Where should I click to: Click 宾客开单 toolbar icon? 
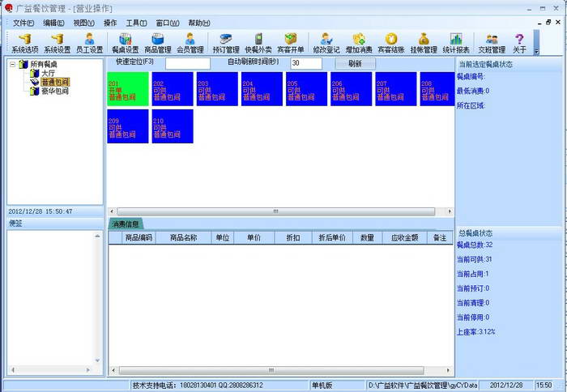(290, 43)
